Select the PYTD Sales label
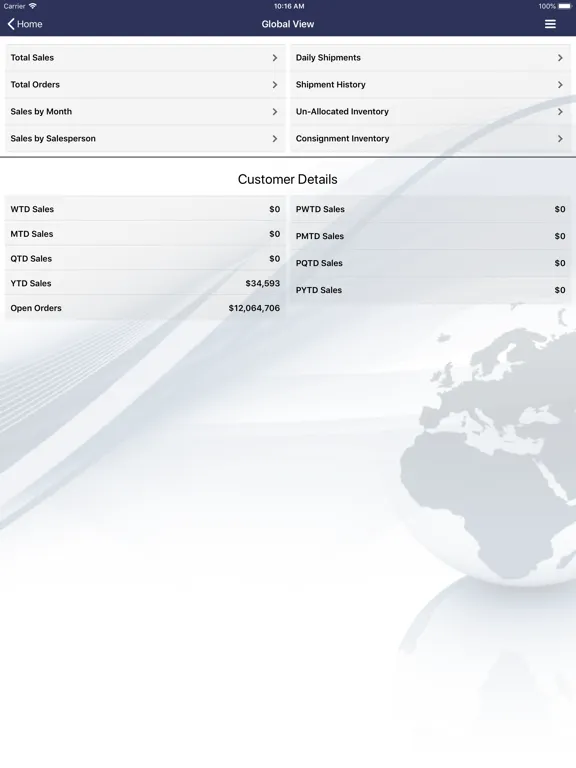 pos(319,290)
